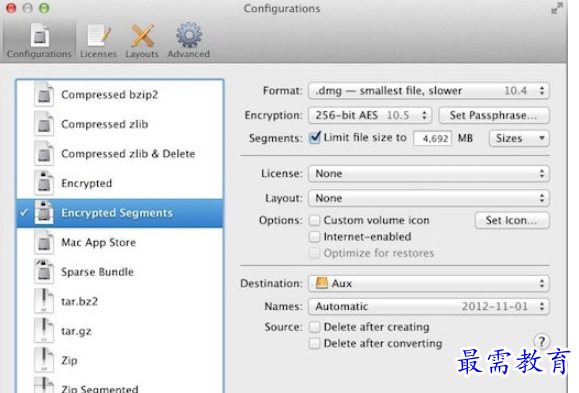Enter full screen with the arrows icon
The height and width of the screenshot is (393, 579).
[557, 8]
